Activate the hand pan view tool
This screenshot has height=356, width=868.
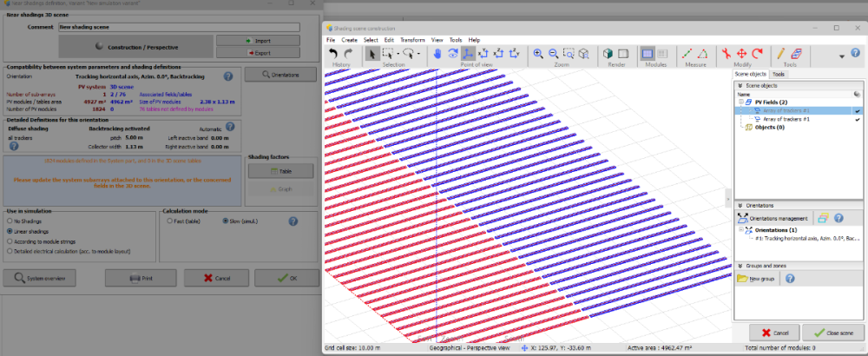coord(438,54)
